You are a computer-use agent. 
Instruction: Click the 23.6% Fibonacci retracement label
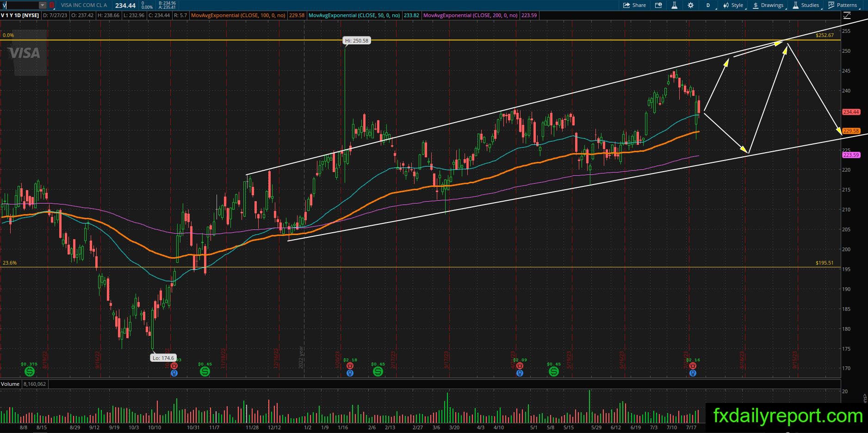(x=10, y=263)
